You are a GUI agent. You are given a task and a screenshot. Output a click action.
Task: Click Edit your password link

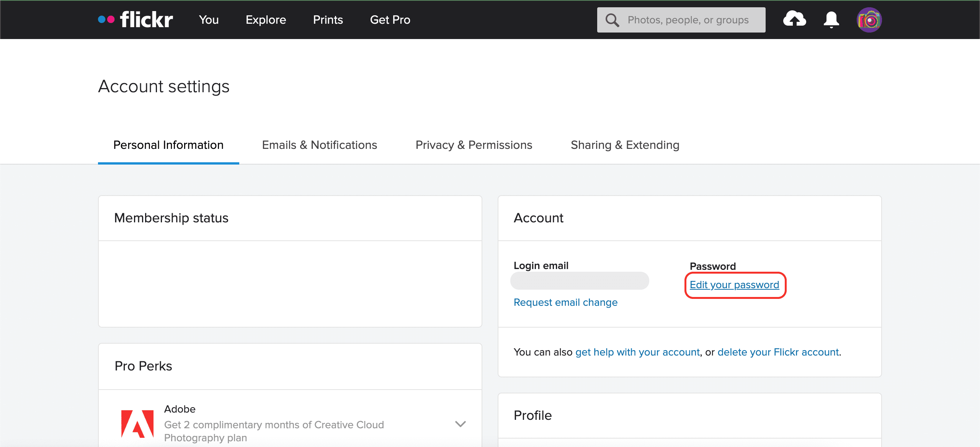(x=734, y=285)
